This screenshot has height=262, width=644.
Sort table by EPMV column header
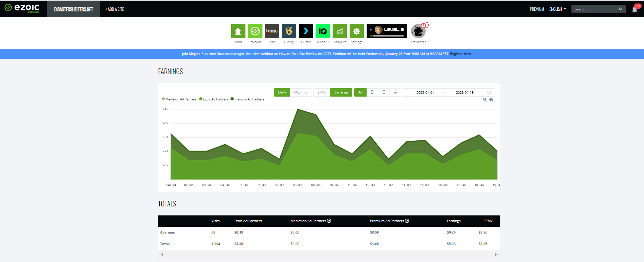[488, 221]
